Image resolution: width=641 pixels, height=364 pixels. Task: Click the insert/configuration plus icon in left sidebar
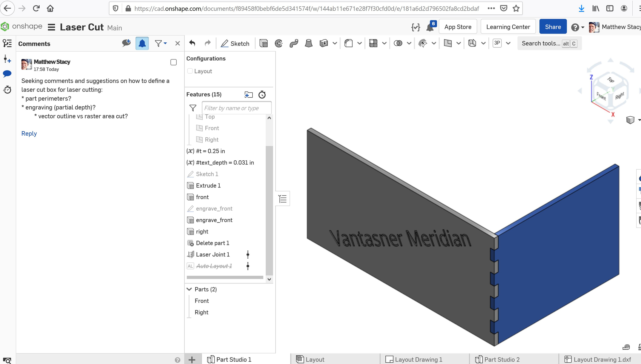coord(7,59)
